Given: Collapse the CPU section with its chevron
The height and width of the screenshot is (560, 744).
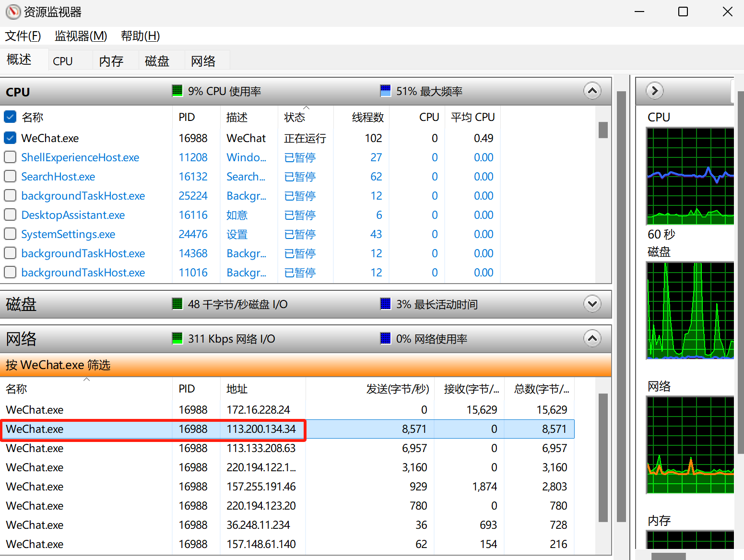Looking at the screenshot, I should coord(592,91).
